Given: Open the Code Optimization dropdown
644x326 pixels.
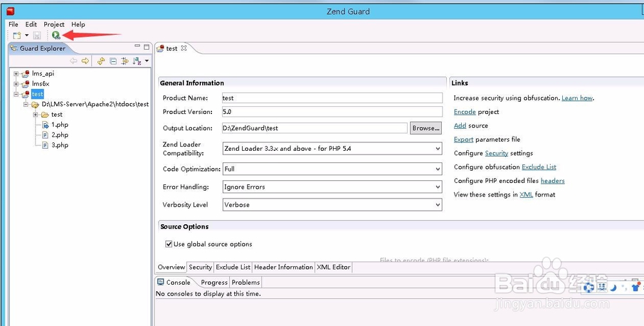Looking at the screenshot, I should click(x=437, y=169).
